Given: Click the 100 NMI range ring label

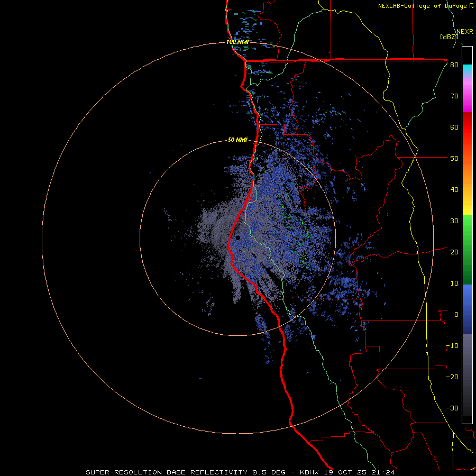Looking at the screenshot, I should (x=237, y=42).
